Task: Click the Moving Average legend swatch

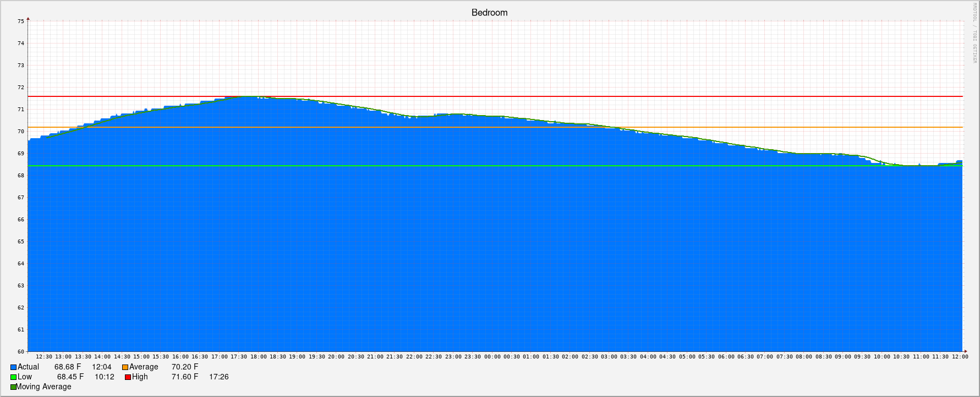Action: pos(13,387)
